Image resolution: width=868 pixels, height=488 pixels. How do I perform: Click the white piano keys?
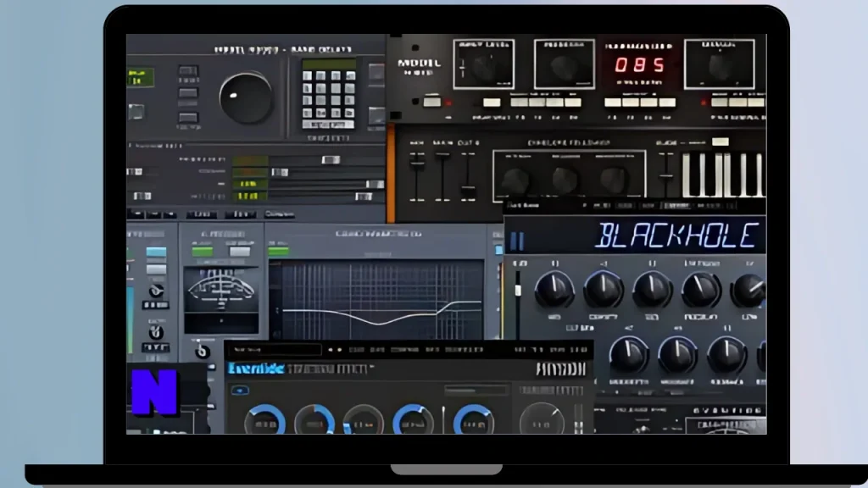[x=724, y=175]
